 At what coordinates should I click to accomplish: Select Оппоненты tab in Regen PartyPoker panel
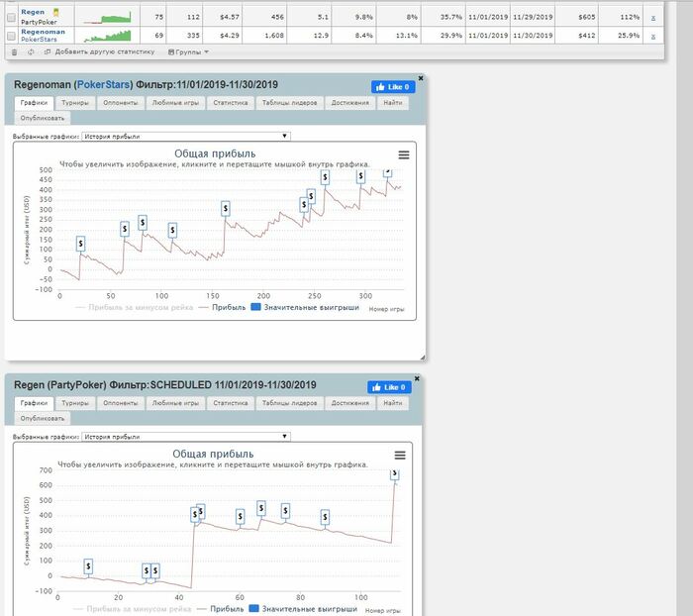tap(121, 403)
